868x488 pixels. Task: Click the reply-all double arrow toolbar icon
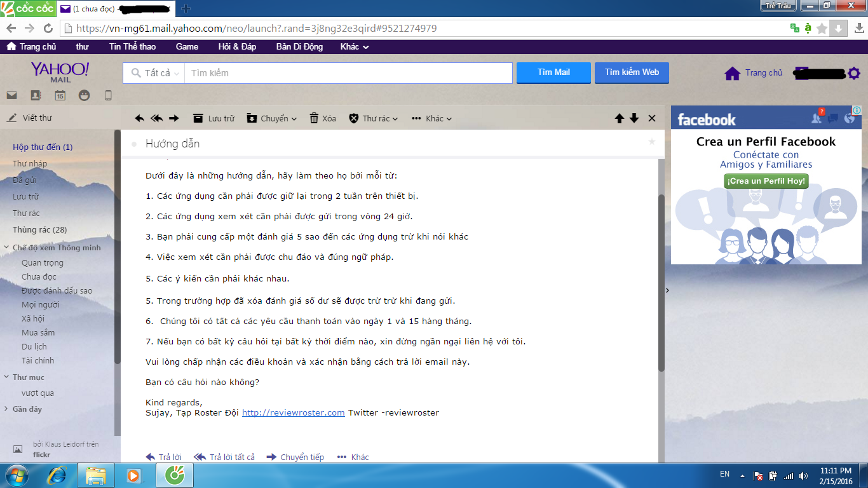[x=156, y=118]
